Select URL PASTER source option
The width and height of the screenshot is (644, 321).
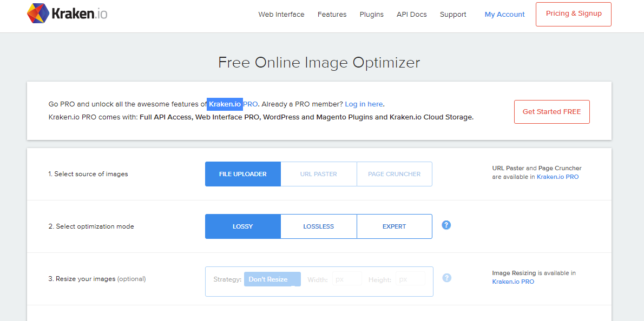coord(318,174)
